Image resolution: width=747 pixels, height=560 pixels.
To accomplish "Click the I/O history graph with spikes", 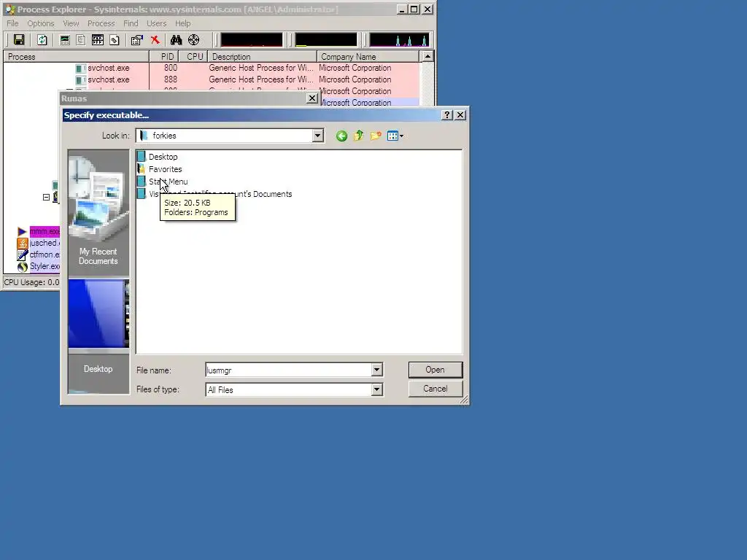I will [399, 40].
